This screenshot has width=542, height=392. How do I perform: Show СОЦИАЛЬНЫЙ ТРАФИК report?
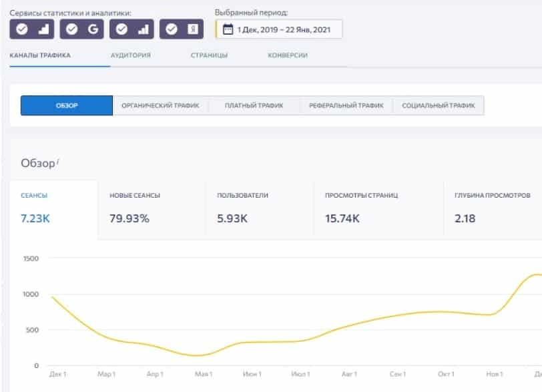pos(439,106)
